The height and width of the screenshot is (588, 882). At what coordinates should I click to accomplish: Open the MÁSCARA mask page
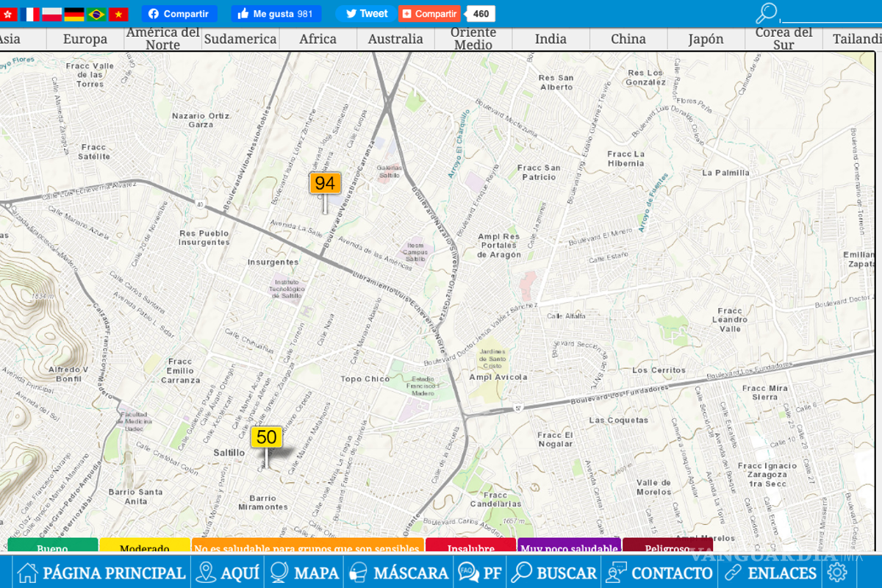click(x=401, y=573)
